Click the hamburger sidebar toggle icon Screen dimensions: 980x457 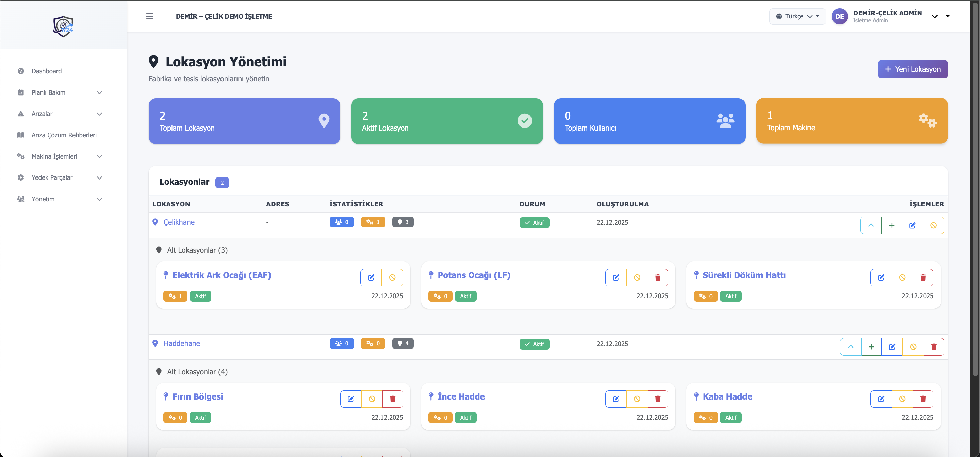click(x=149, y=16)
